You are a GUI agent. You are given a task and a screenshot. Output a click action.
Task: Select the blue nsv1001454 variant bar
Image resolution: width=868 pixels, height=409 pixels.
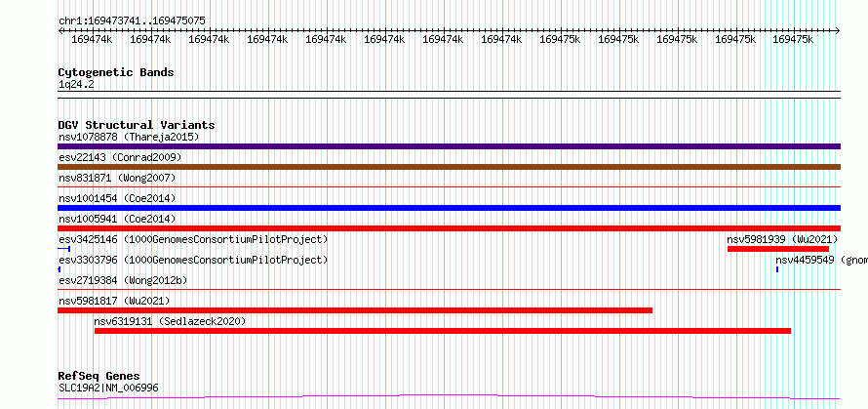point(449,208)
